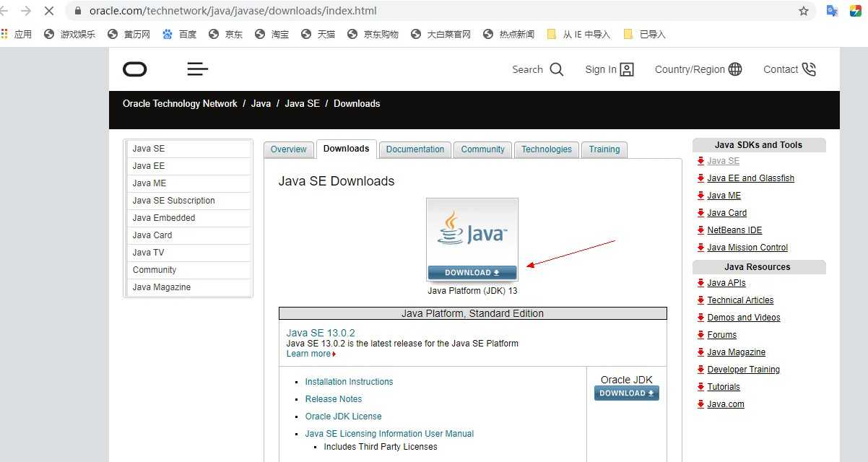
Task: Switch to the Training tab
Action: (604, 149)
